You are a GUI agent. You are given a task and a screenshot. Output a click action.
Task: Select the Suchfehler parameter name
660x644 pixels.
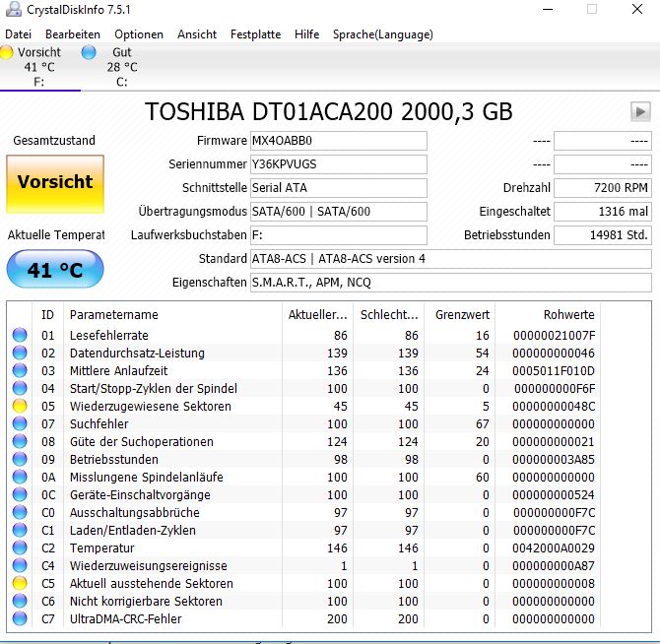pyautogui.click(x=99, y=424)
